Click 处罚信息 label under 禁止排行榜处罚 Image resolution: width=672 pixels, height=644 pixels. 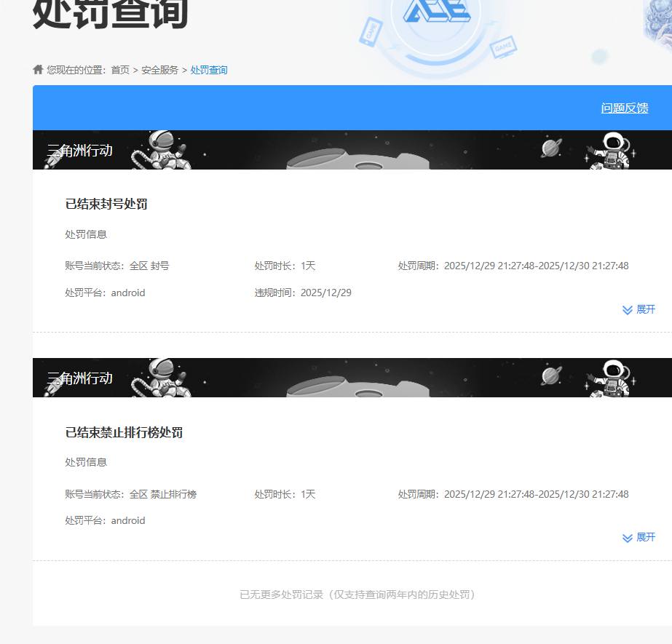(86, 462)
